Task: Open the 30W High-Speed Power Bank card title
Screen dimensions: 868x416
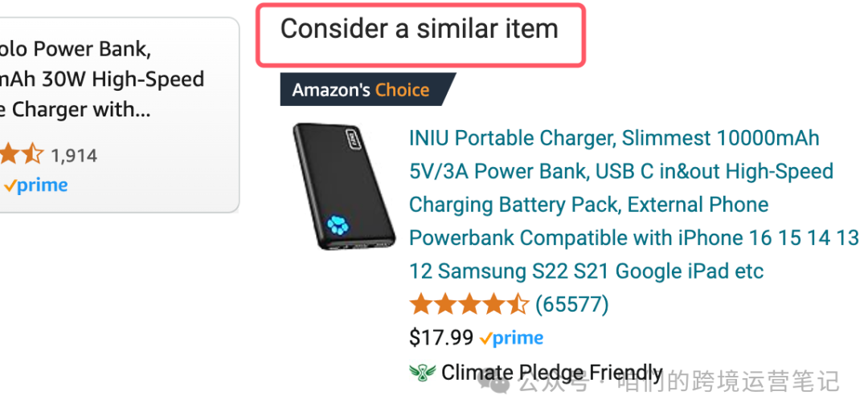Action: 96,80
